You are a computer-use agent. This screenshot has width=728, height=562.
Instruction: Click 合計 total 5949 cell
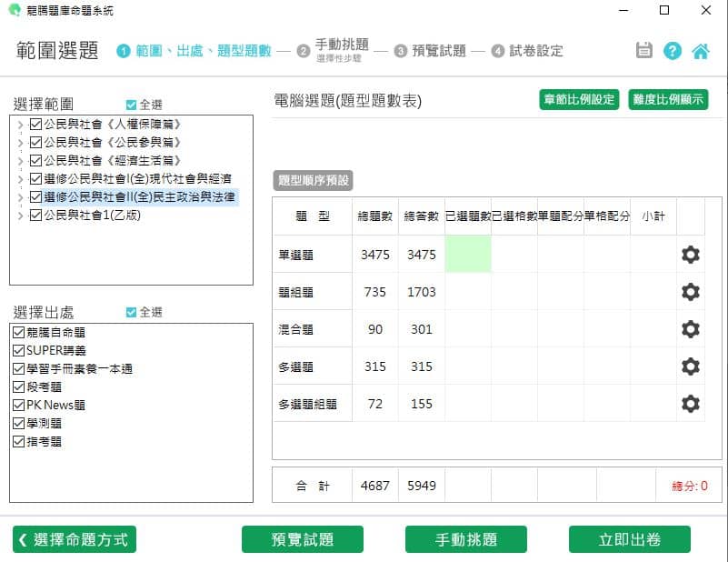[x=421, y=486]
